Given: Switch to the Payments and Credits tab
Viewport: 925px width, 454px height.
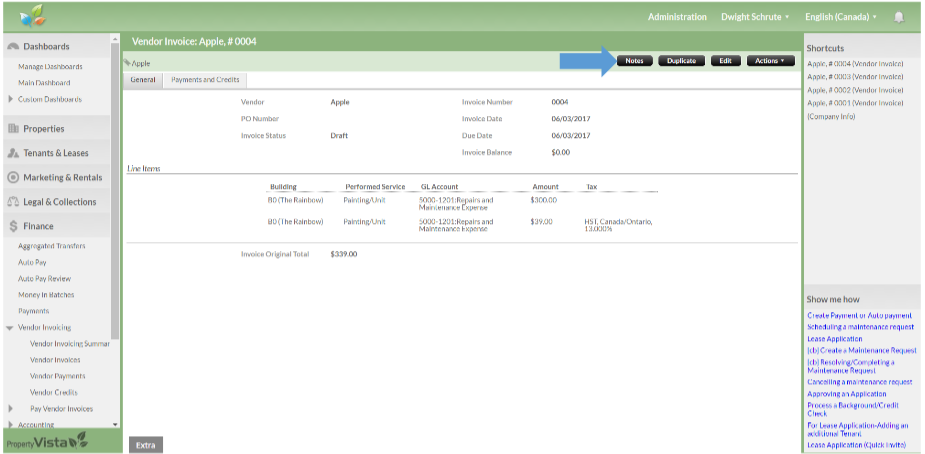Looking at the screenshot, I should point(204,80).
